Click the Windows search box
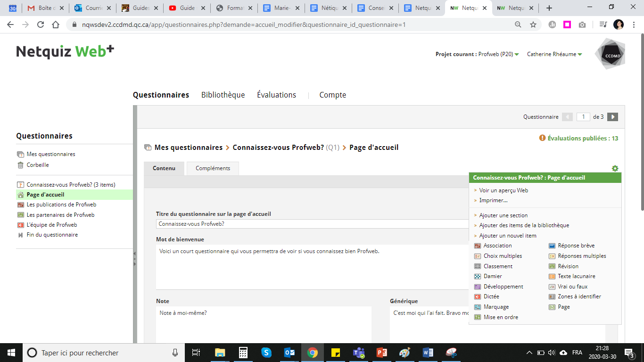This screenshot has height=362, width=644. coord(104,353)
